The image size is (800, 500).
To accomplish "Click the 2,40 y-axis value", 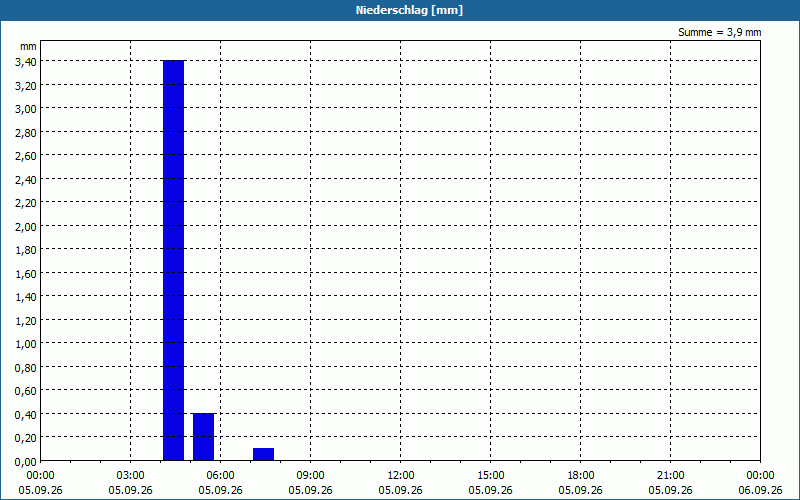I will click(x=26, y=180).
